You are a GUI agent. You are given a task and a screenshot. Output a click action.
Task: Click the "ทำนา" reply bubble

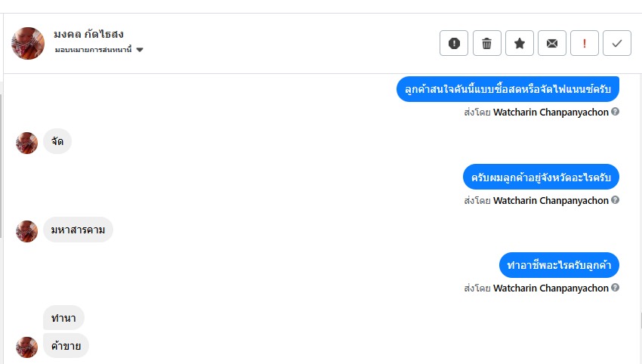[x=63, y=318]
